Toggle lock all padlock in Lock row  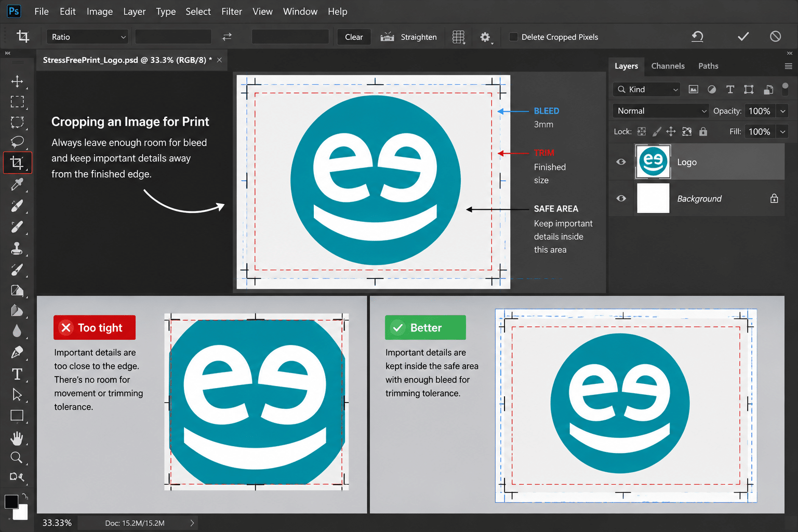pos(703,131)
